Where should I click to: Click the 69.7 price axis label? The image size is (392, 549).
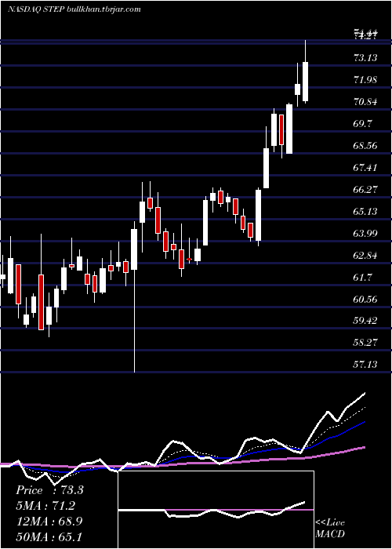click(x=364, y=124)
